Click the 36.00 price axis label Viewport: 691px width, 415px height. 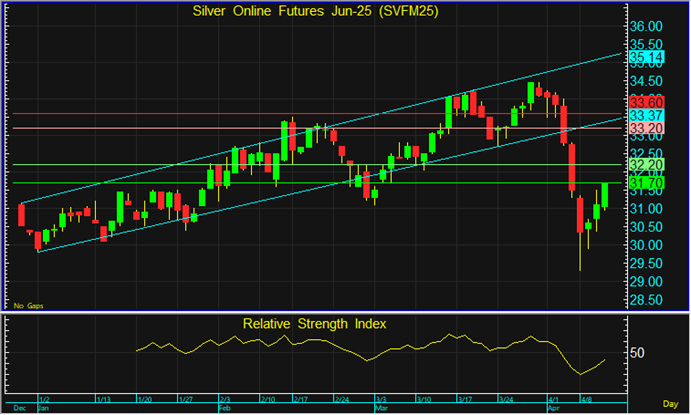[646, 26]
